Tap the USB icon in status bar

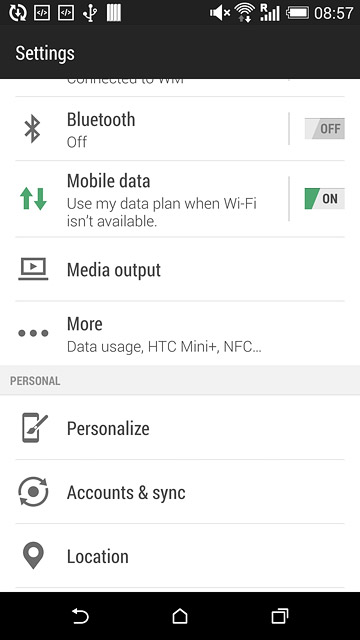pos(89,13)
